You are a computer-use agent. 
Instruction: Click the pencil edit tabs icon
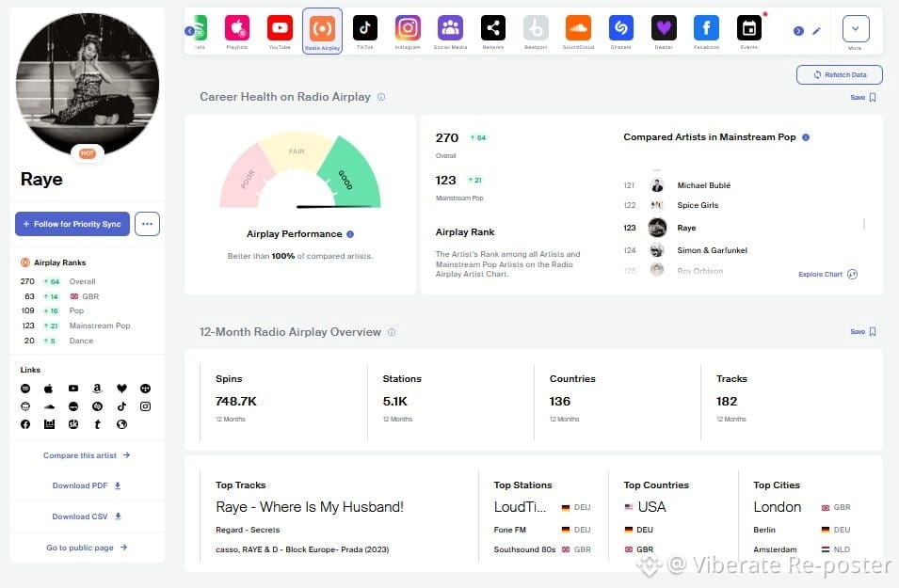(x=816, y=31)
